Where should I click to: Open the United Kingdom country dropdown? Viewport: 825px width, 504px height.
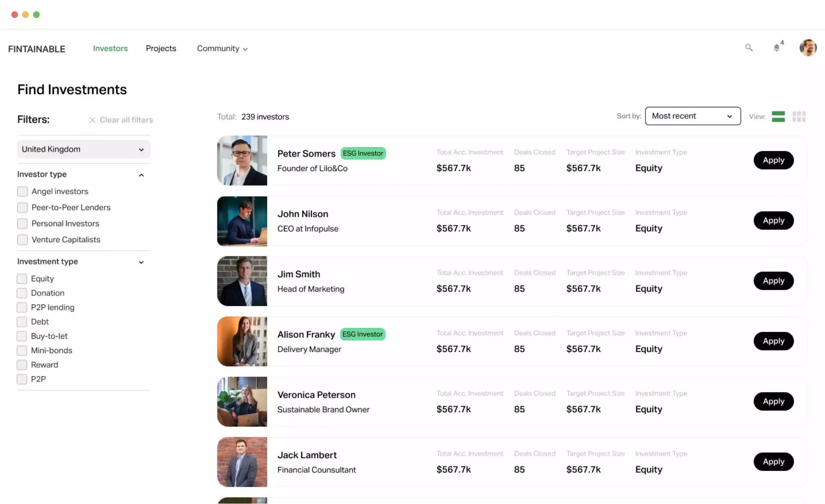pos(84,149)
